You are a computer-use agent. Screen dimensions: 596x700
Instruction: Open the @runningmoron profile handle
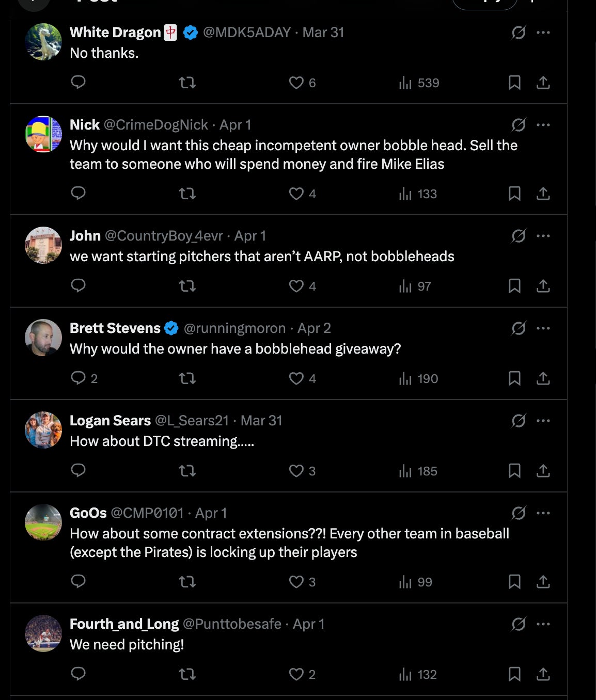pyautogui.click(x=234, y=328)
